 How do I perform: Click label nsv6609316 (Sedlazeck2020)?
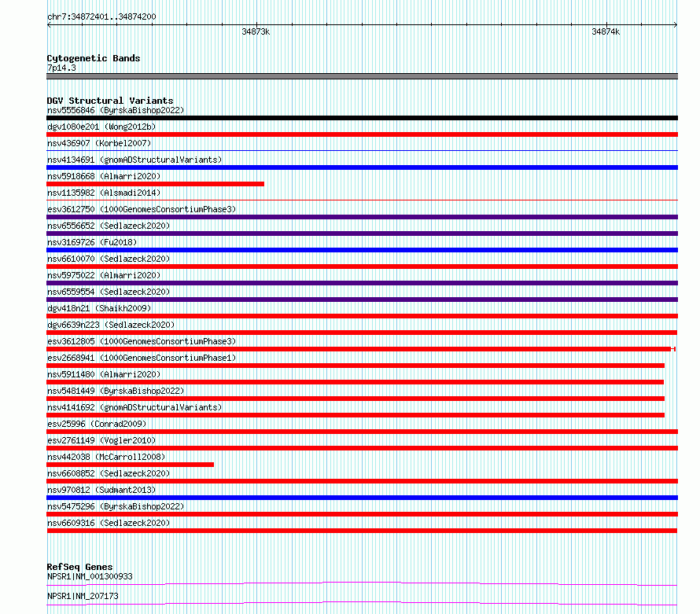pyautogui.click(x=109, y=523)
